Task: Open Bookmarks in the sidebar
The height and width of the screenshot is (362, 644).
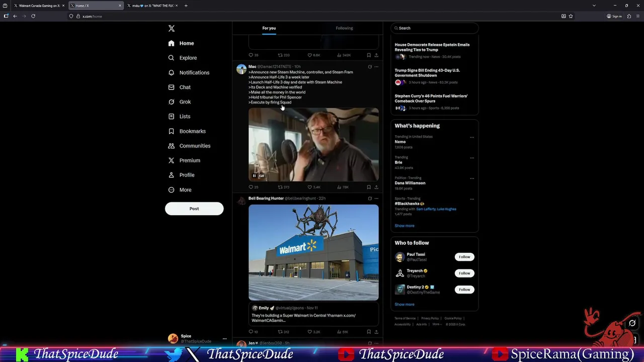Action: click(187, 131)
